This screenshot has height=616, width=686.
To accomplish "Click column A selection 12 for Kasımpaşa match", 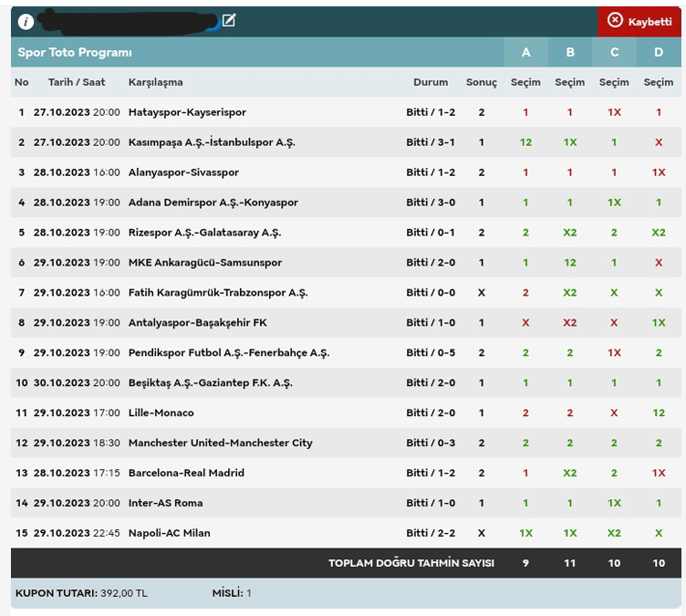I will 525,142.
